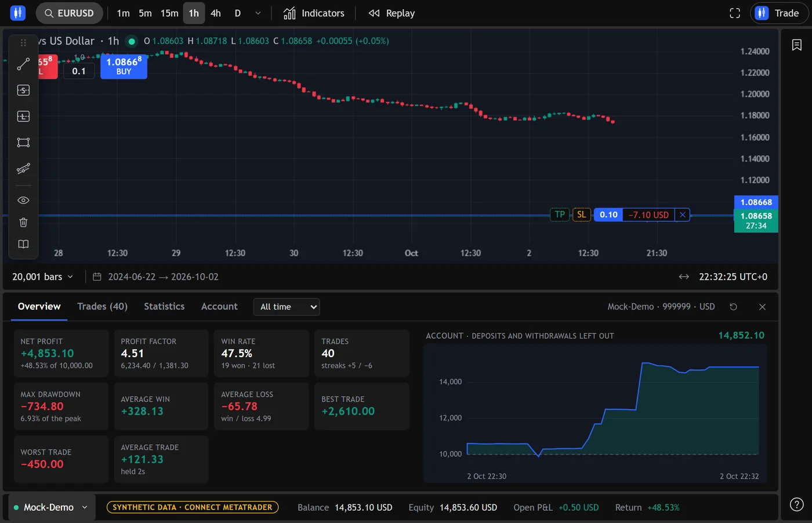Viewport: 812px width, 523px height.
Task: Switch to the 4h timeframe
Action: [x=216, y=13]
